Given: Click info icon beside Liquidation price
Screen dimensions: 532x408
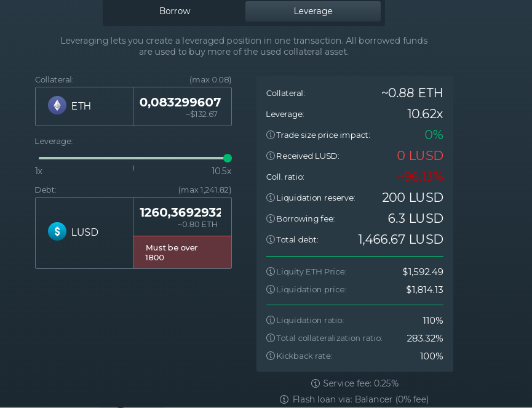Looking at the screenshot, I should [271, 289].
